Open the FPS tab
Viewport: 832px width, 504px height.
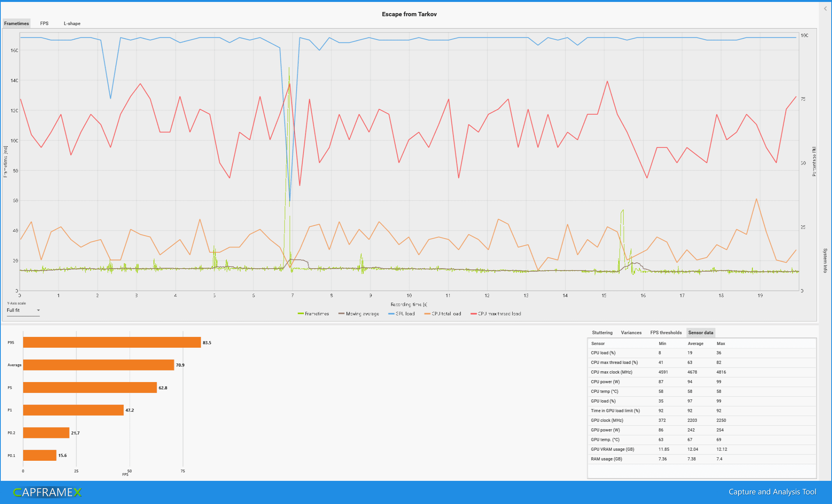[44, 24]
